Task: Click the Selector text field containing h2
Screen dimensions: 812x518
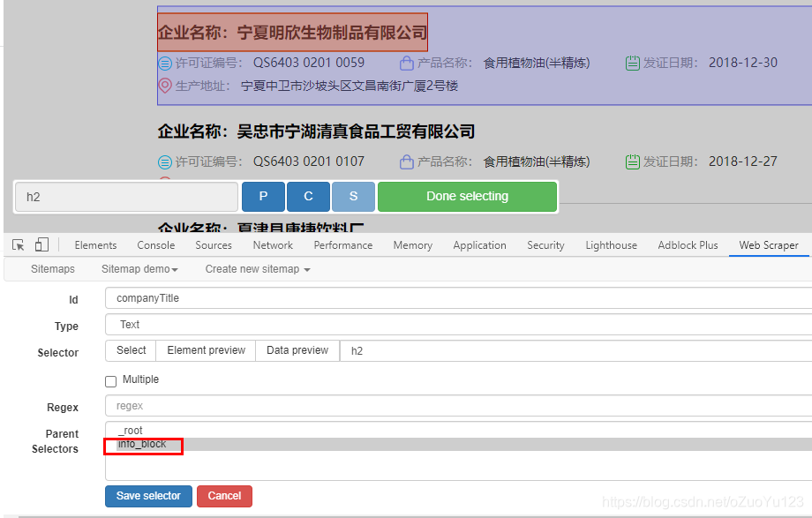Action: [575, 350]
